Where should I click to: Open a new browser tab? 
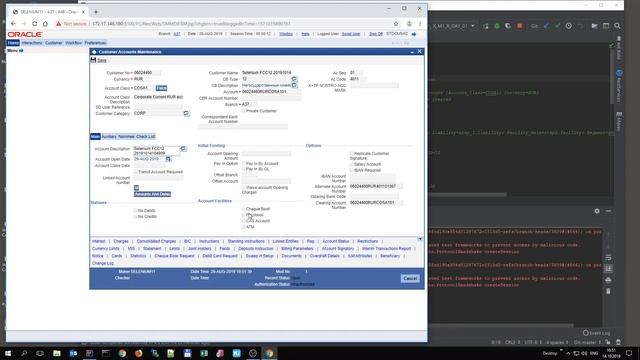[96, 12]
